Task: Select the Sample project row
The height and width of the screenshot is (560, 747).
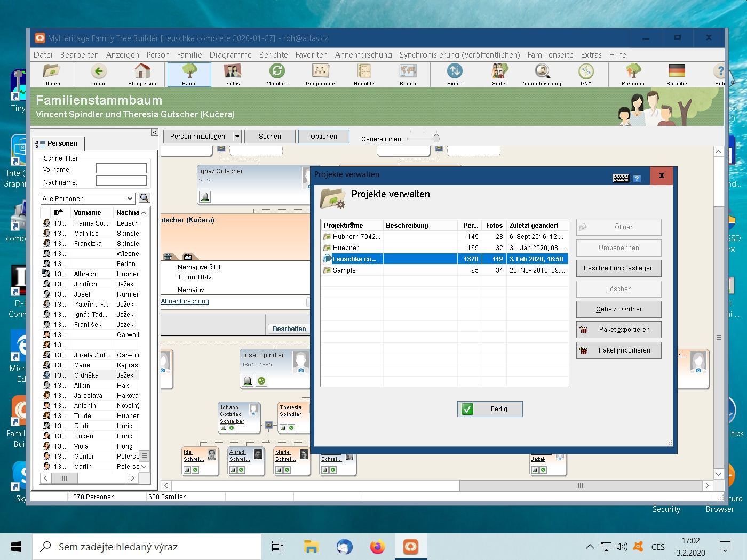Action: [345, 270]
